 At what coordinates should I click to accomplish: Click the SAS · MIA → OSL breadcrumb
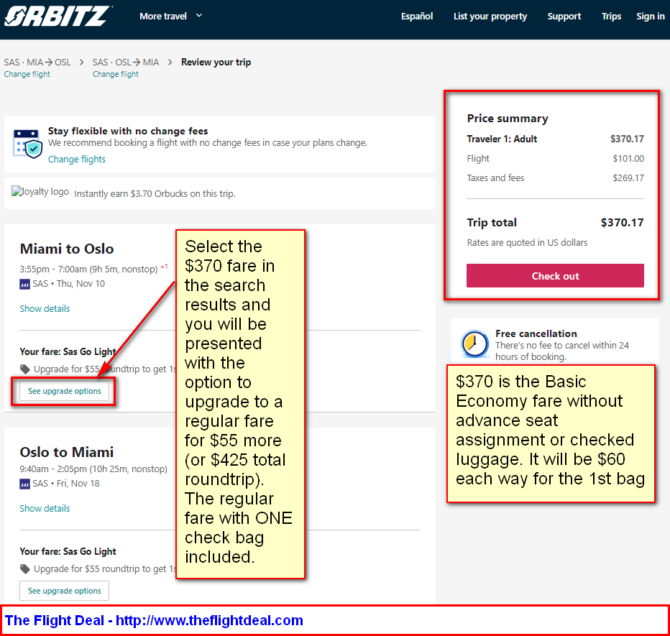[37, 62]
